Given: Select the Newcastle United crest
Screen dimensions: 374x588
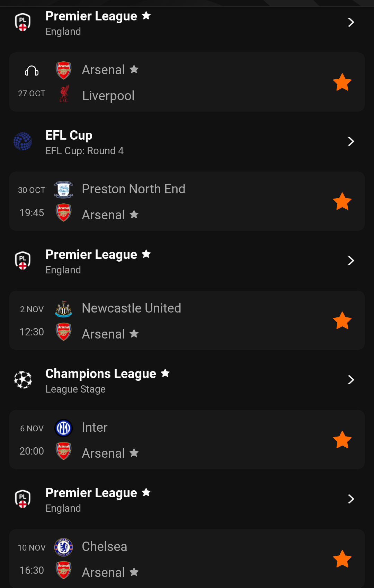Looking at the screenshot, I should click(64, 309).
